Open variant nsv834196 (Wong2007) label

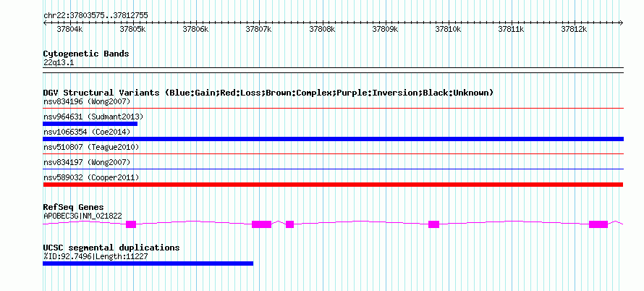tap(87, 101)
